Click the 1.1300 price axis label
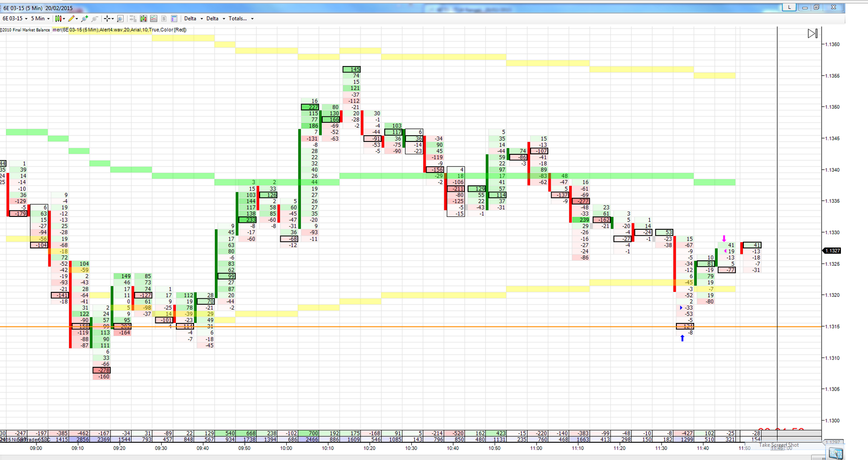Screen dimensions: 868x460 [x=832, y=421]
